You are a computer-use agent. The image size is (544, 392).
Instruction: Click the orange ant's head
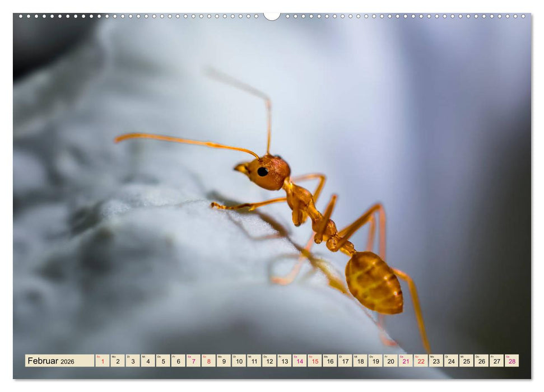[x=268, y=172]
